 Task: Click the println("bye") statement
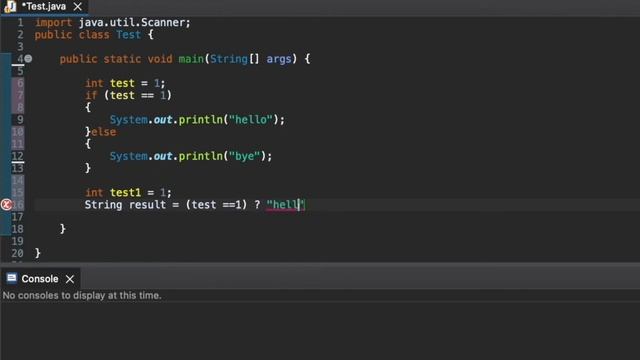pyautogui.click(x=191, y=156)
